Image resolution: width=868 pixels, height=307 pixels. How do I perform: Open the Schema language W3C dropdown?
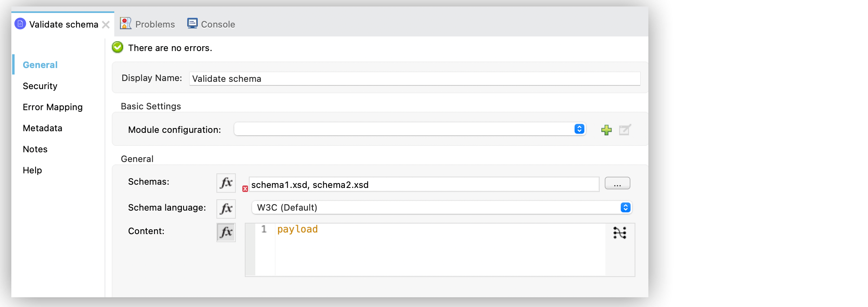coord(442,207)
